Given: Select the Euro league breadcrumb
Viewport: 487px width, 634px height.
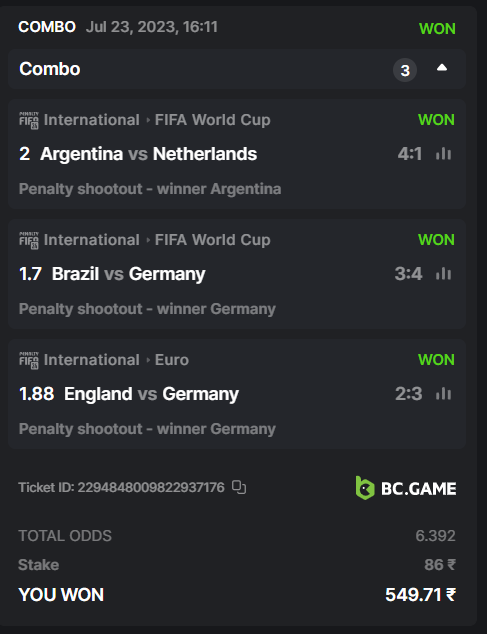Looking at the screenshot, I should tap(172, 360).
